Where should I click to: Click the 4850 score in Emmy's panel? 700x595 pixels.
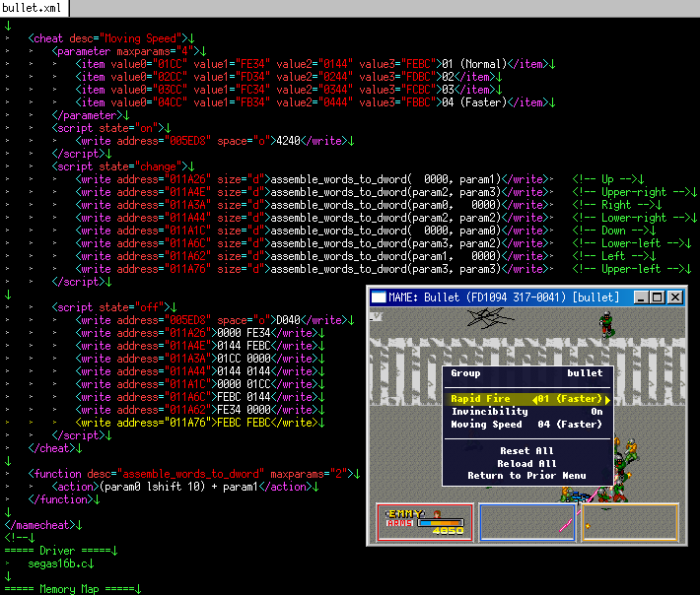[x=448, y=531]
